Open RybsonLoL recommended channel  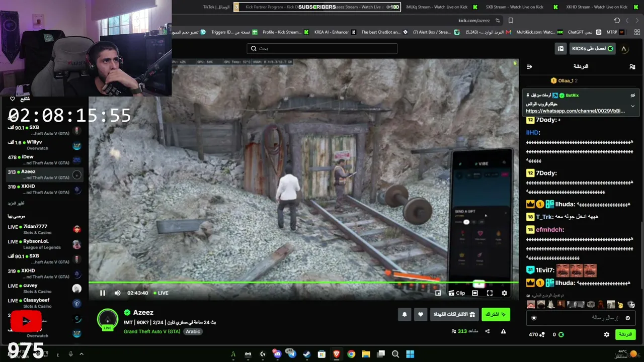(x=44, y=244)
